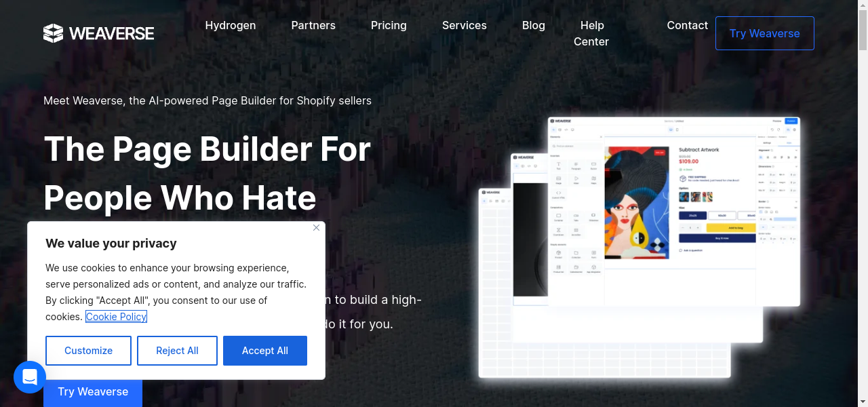Open the Cookie Policy link
The height and width of the screenshot is (407, 868).
(116, 317)
